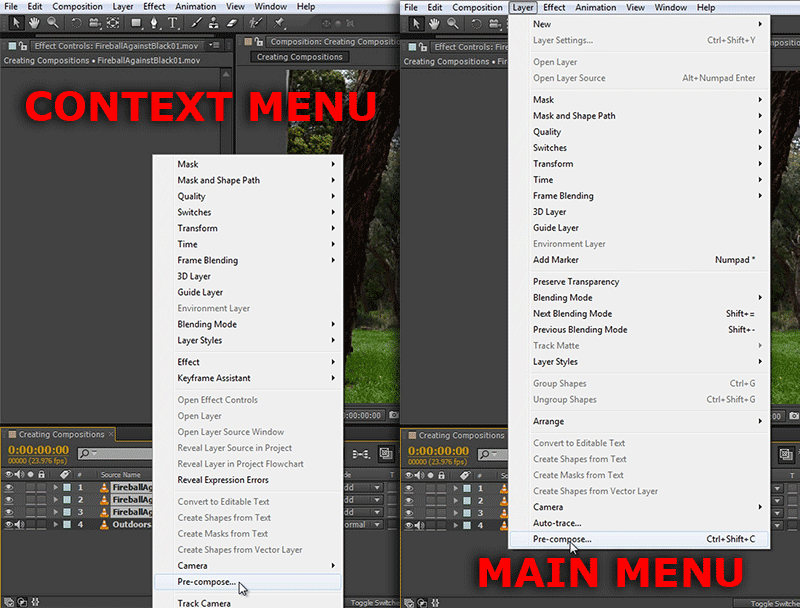Mute audio of layer 4 in right timeline
Screen dimensions: 800x608
point(419,525)
